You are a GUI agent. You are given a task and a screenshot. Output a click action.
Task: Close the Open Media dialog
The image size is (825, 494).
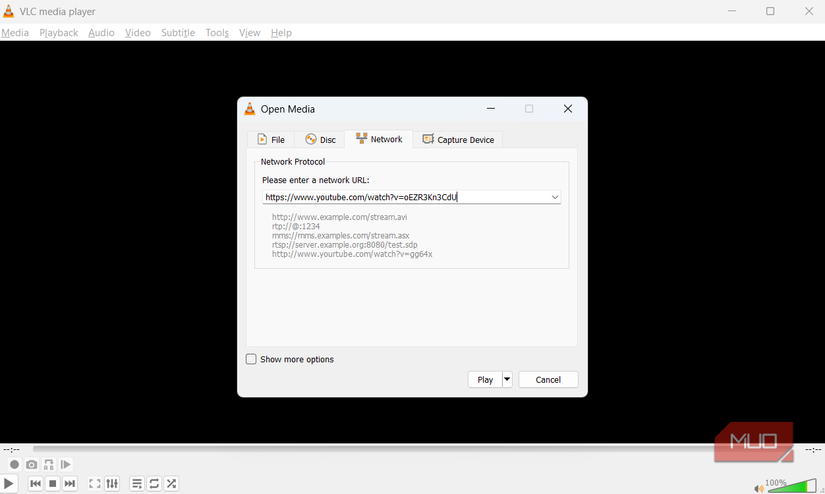coord(568,109)
